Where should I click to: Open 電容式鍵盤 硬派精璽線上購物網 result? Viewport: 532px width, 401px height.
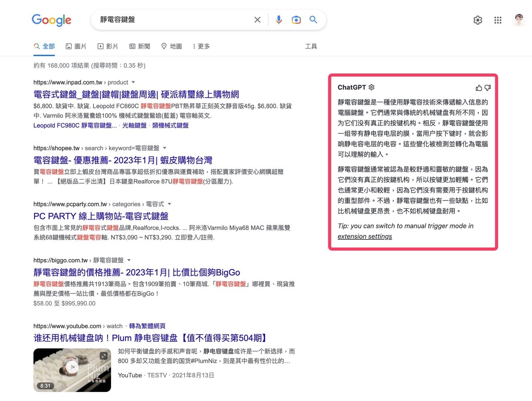(136, 94)
